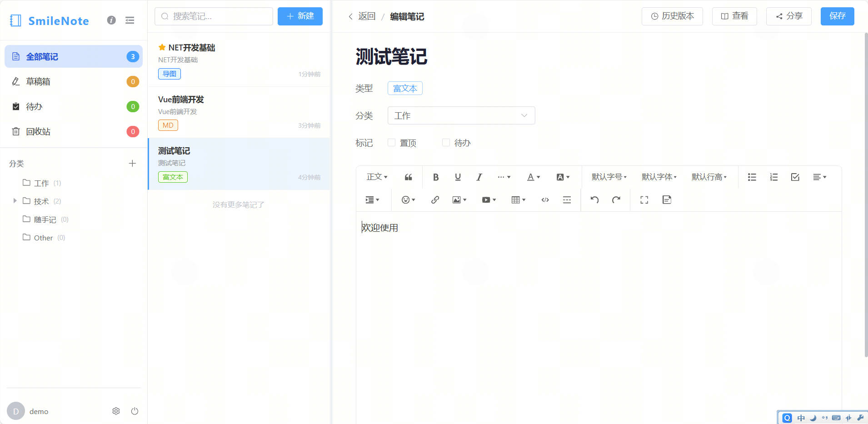Redo the last edit

(x=616, y=200)
